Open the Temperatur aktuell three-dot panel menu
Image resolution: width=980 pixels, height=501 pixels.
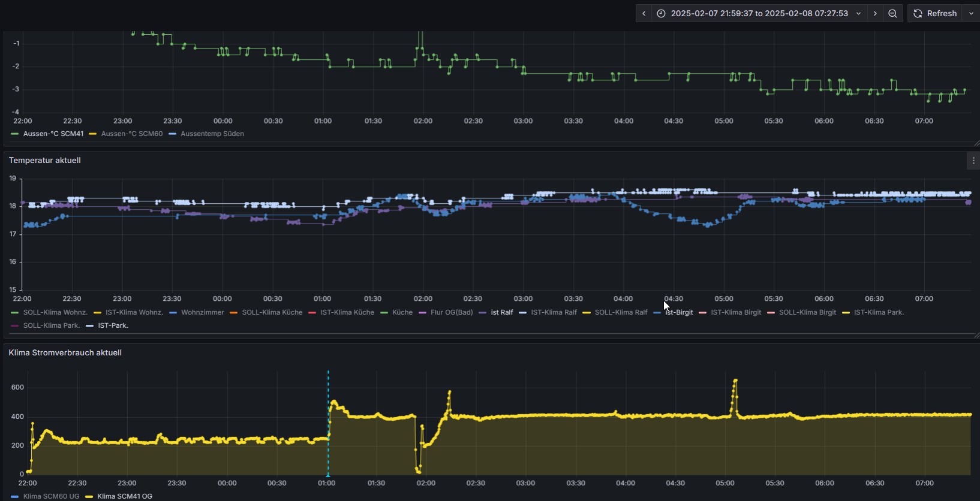(x=973, y=160)
